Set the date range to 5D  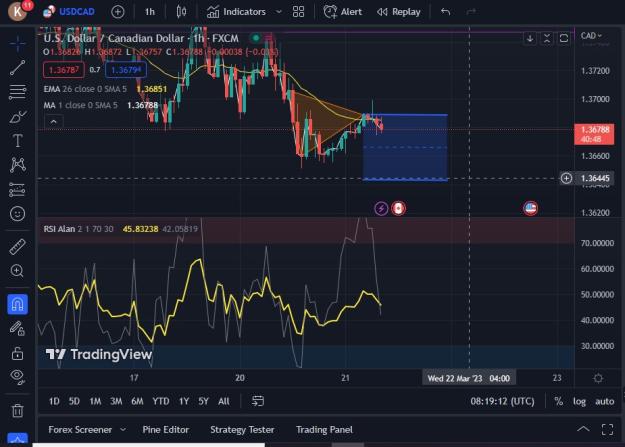coord(74,401)
